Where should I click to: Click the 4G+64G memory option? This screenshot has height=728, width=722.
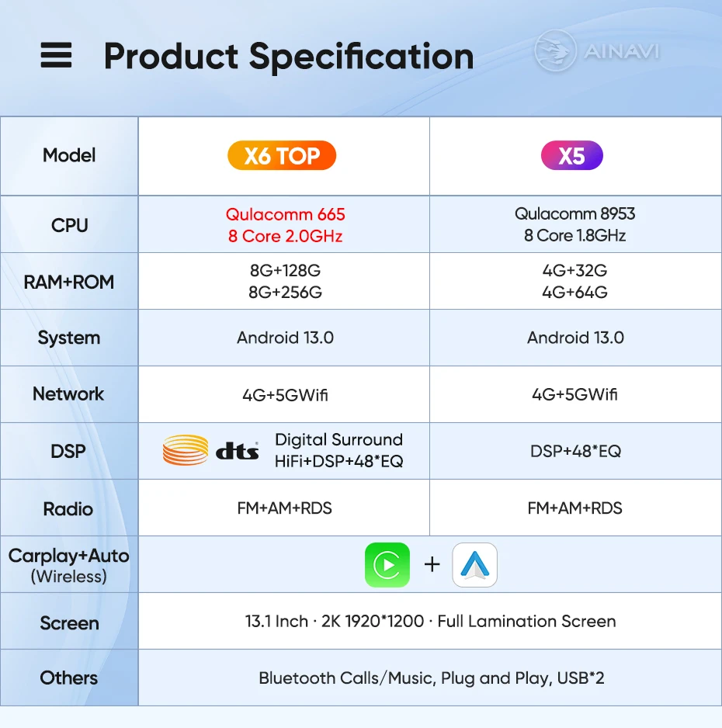574,293
